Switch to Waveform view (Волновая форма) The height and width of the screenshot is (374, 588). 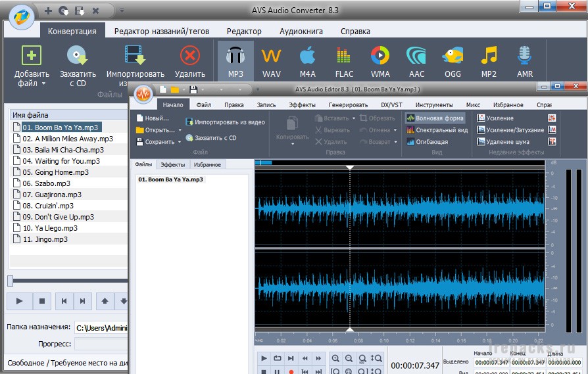[435, 118]
